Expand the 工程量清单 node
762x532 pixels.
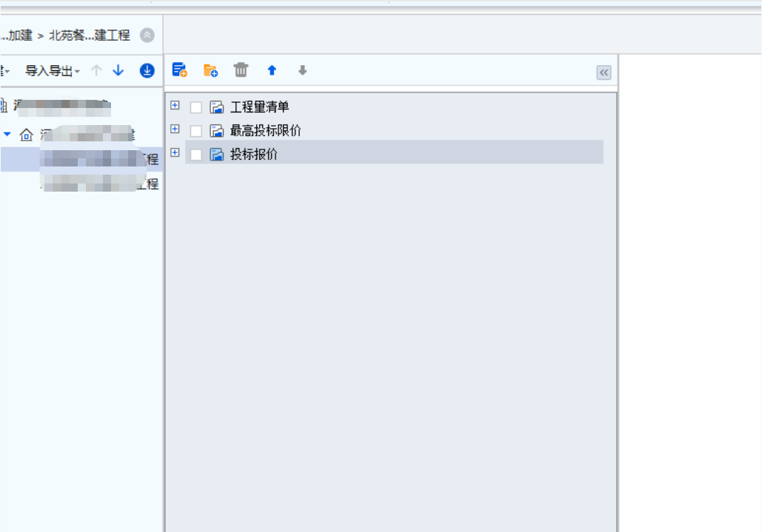[x=175, y=105]
